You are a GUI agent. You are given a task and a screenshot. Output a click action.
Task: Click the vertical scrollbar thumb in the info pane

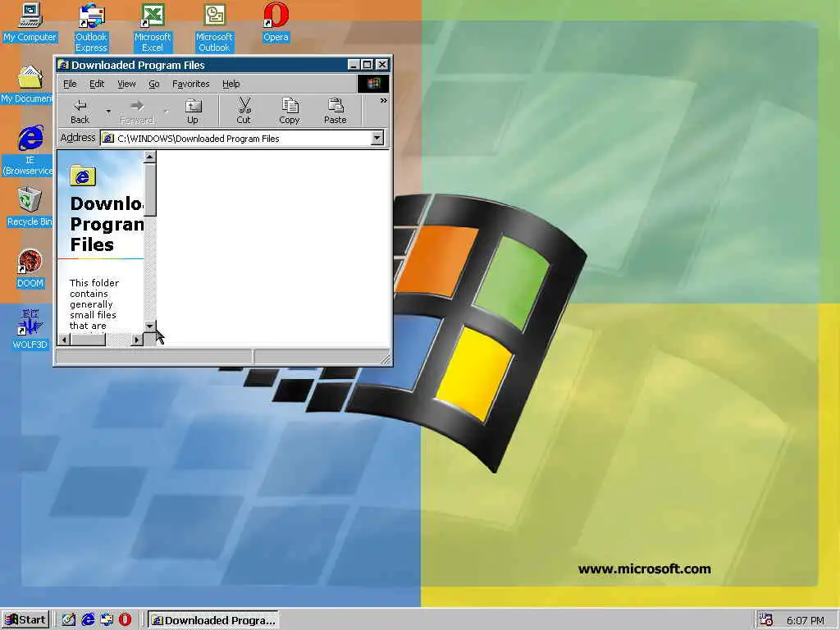[x=150, y=189]
